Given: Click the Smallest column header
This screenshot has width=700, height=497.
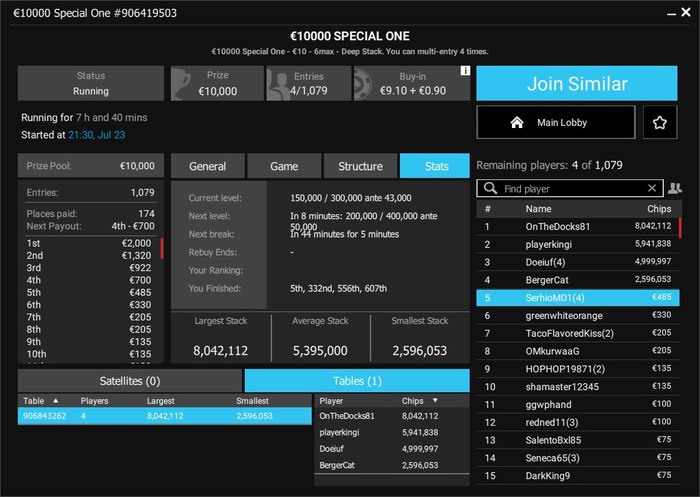Looking at the screenshot, I should point(252,401).
